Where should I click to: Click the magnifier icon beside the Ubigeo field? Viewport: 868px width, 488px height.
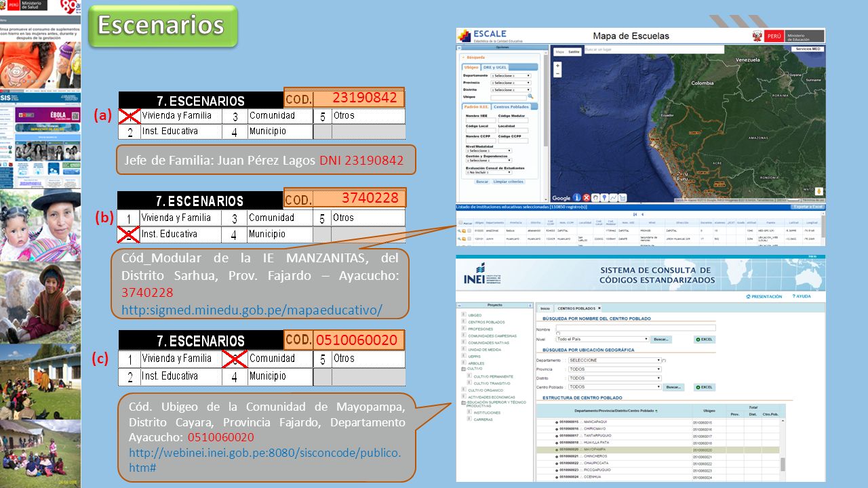[x=530, y=96]
